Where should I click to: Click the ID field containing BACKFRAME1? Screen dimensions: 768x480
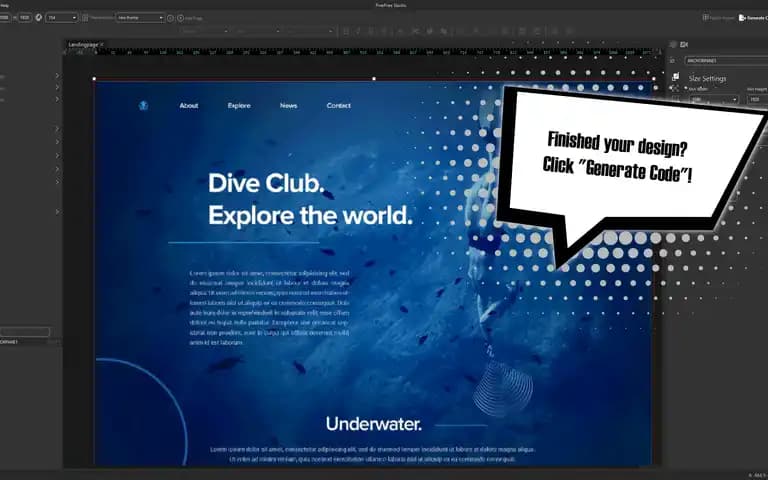(x=726, y=61)
